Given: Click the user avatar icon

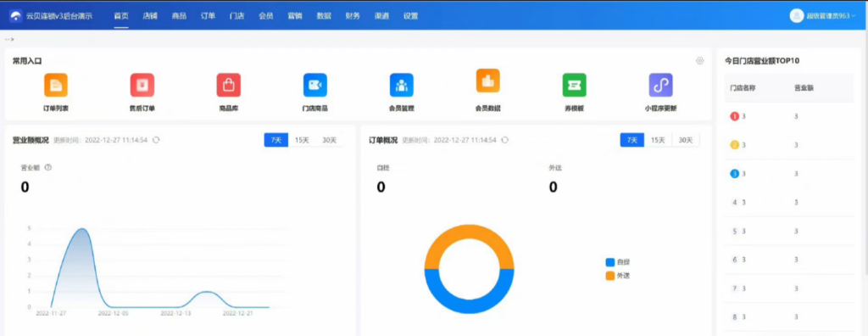Looking at the screenshot, I should click(797, 16).
